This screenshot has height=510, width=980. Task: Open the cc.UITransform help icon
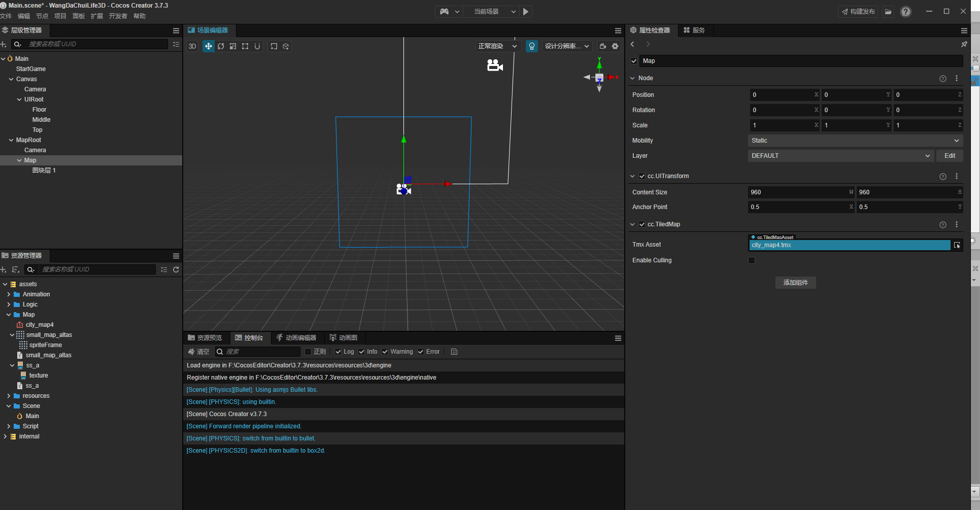pyautogui.click(x=943, y=176)
